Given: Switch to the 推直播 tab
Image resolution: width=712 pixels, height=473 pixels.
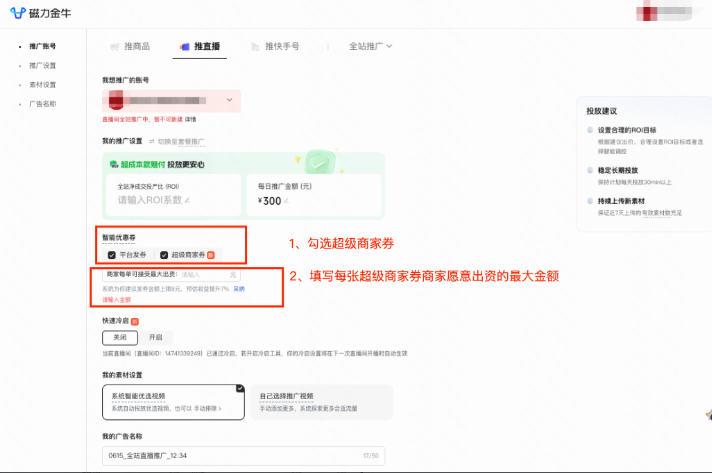Looking at the screenshot, I should (200, 46).
